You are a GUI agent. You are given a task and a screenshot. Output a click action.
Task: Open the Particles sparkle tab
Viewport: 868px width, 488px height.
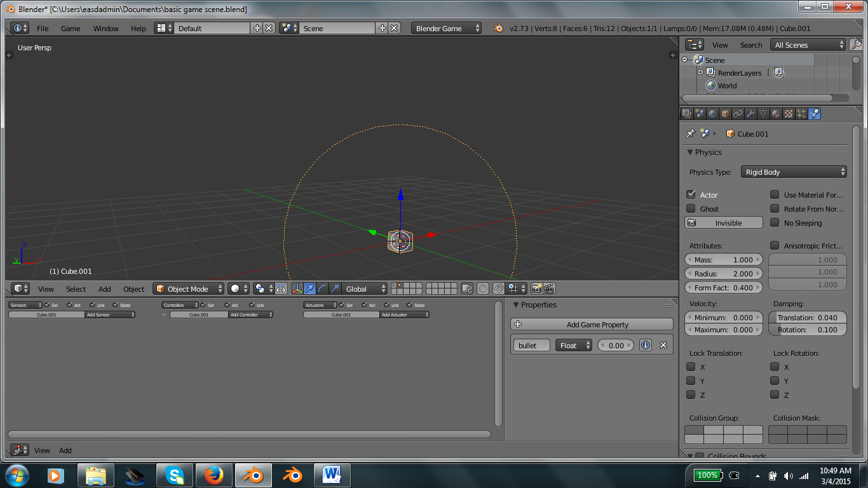point(801,114)
